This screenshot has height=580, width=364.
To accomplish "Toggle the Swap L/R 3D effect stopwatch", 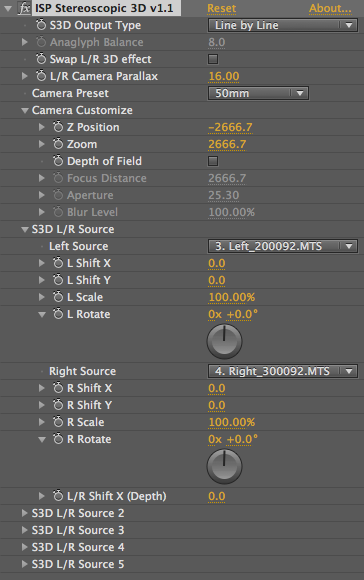I will [x=41, y=59].
